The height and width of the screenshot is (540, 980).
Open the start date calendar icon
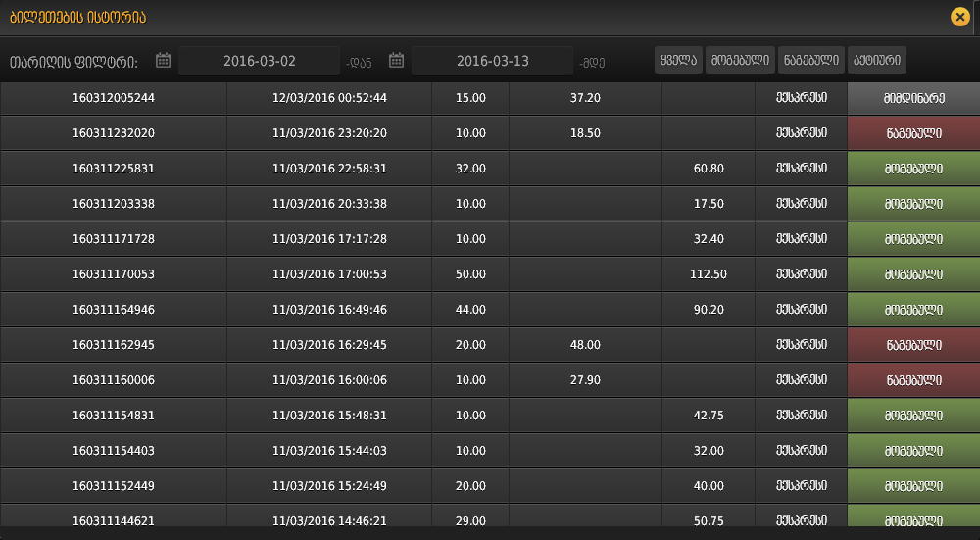pos(163,60)
